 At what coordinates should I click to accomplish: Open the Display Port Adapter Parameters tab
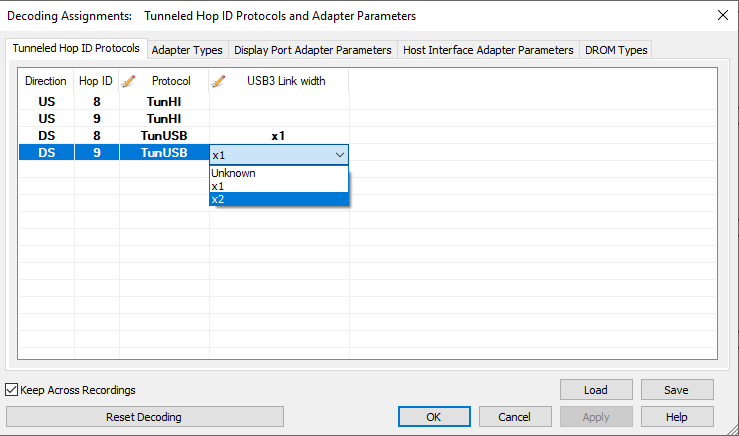click(x=312, y=50)
